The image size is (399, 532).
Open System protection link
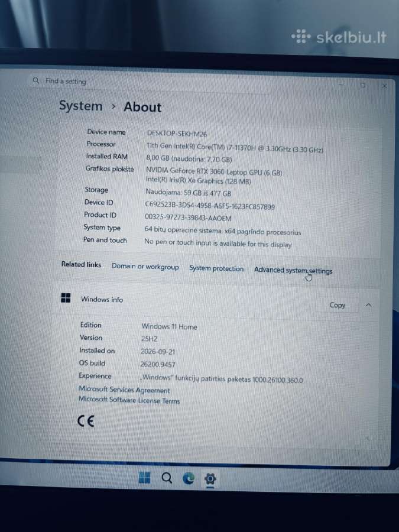(x=216, y=268)
